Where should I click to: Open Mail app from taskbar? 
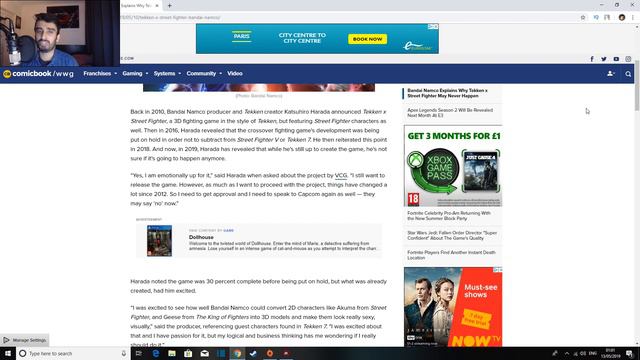[204, 353]
